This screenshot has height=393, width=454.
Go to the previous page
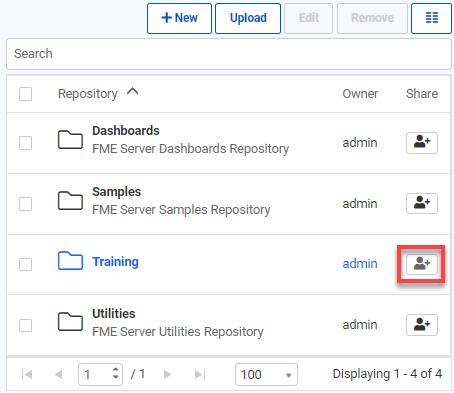[x=58, y=375]
